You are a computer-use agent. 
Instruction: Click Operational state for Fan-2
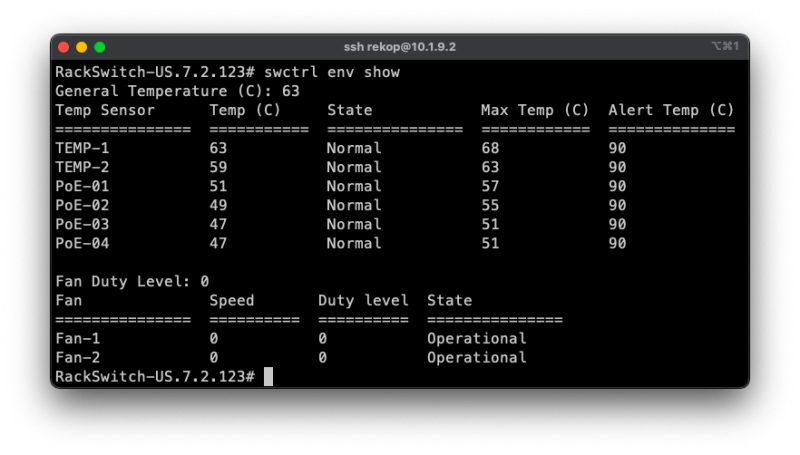tap(477, 358)
